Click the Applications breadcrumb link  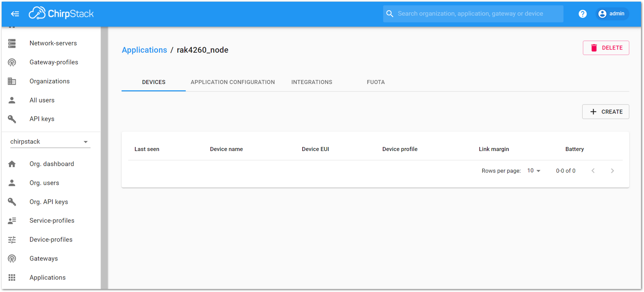click(144, 50)
